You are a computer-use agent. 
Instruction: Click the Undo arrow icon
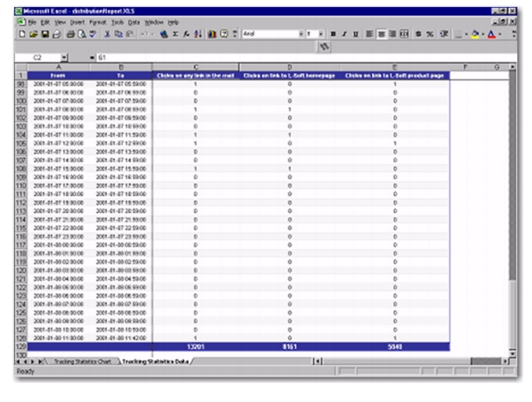(144, 35)
